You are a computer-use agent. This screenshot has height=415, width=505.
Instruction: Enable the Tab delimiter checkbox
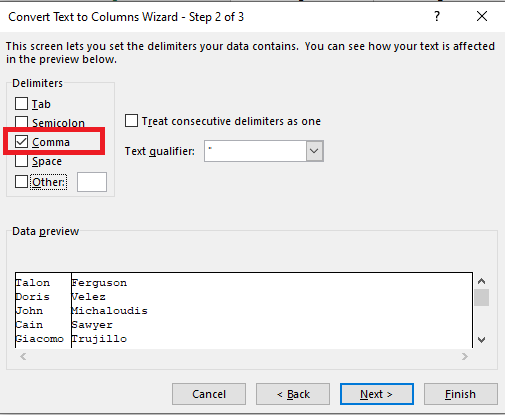pyautogui.click(x=21, y=104)
